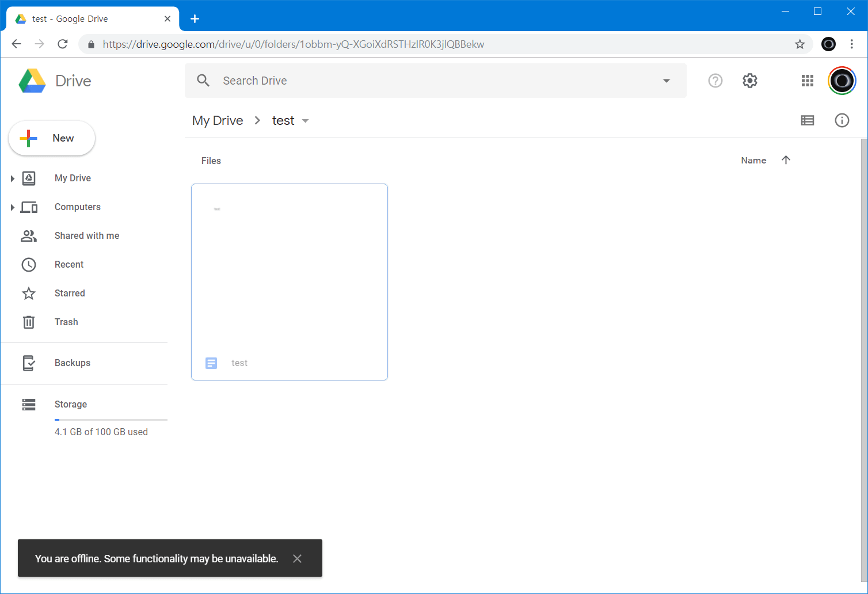Screen dimensions: 868x594
Task: Expand the Computers tree node
Action: pyautogui.click(x=12, y=207)
